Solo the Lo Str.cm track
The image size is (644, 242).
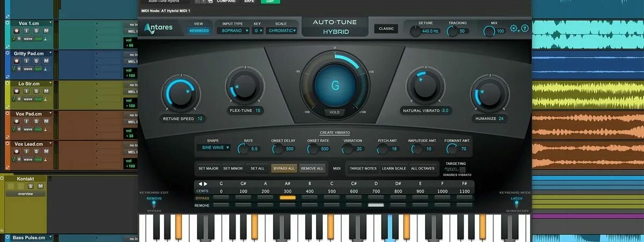(36, 91)
